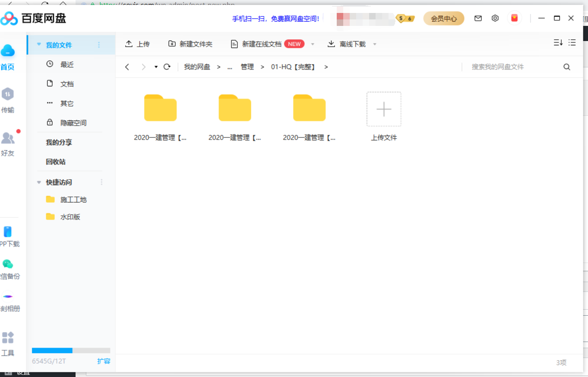The height and width of the screenshot is (377, 588).
Task: Open more options dots beside 快捷访问
Action: (102, 182)
